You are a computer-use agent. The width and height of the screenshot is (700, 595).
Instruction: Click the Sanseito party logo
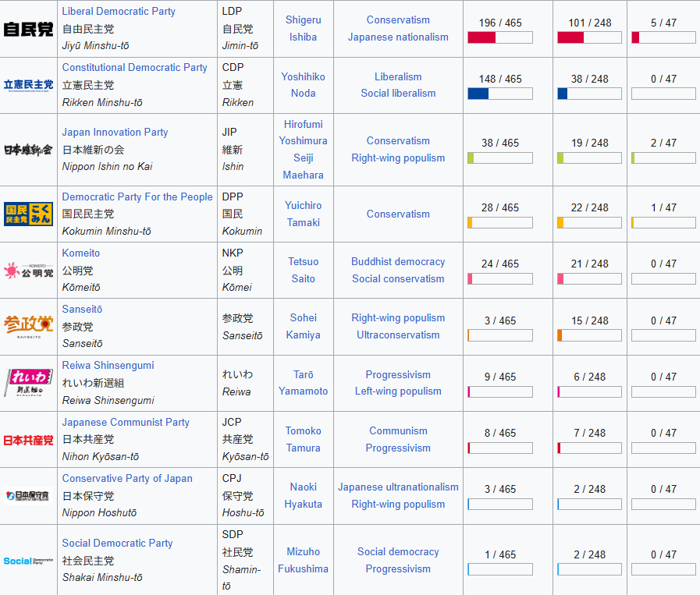[29, 327]
